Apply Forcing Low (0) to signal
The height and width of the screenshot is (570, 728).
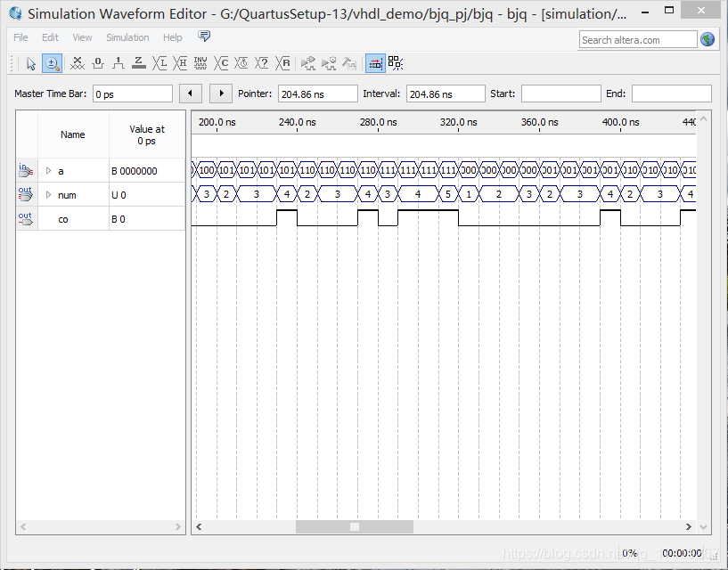point(98,63)
